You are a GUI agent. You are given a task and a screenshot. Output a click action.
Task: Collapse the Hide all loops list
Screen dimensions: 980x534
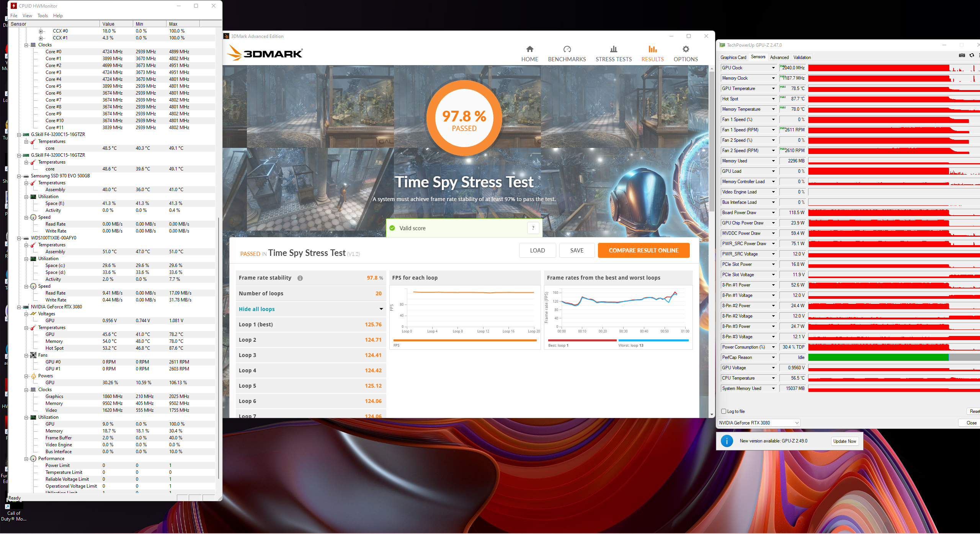click(x=381, y=309)
